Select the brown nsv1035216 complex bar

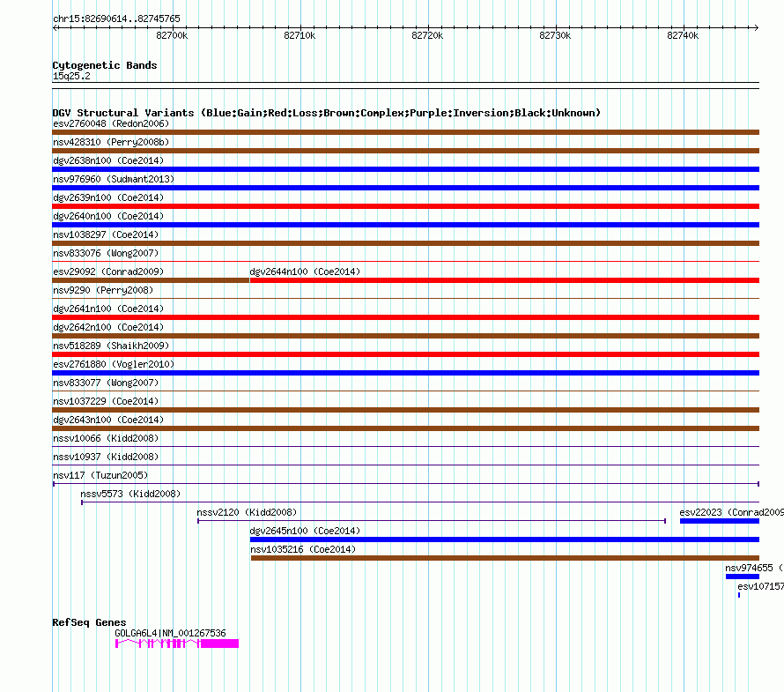click(x=505, y=558)
